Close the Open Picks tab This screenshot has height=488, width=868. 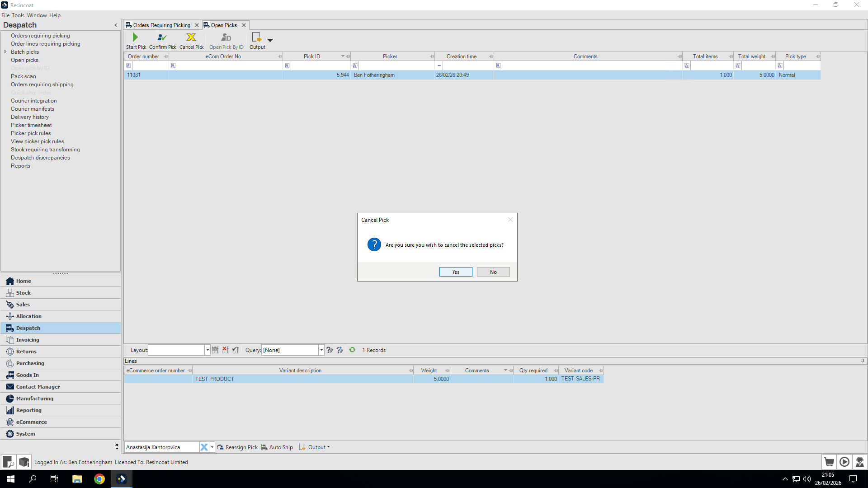(x=244, y=25)
